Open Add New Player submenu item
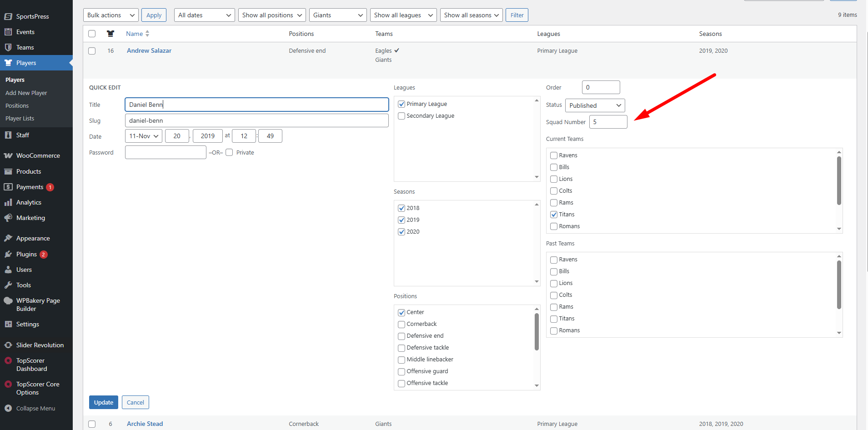 point(26,93)
